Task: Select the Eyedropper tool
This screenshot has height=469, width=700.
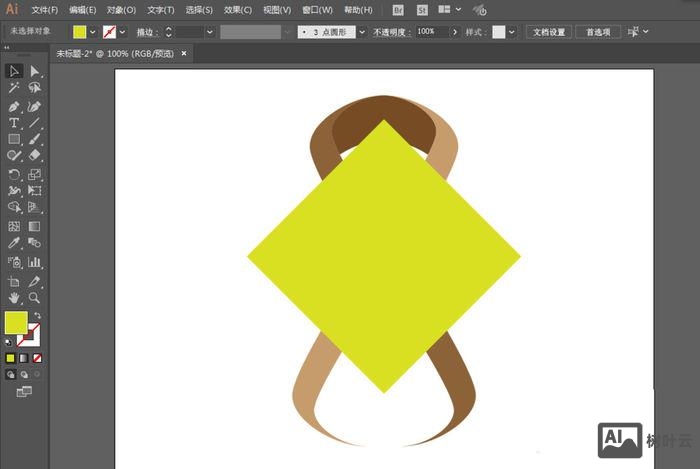Action: tap(14, 243)
